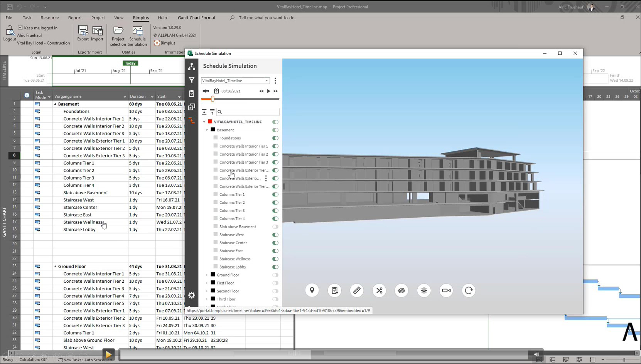Click the hide objects eye tool
Image resolution: width=641 pixels, height=364 pixels.
pos(401,290)
